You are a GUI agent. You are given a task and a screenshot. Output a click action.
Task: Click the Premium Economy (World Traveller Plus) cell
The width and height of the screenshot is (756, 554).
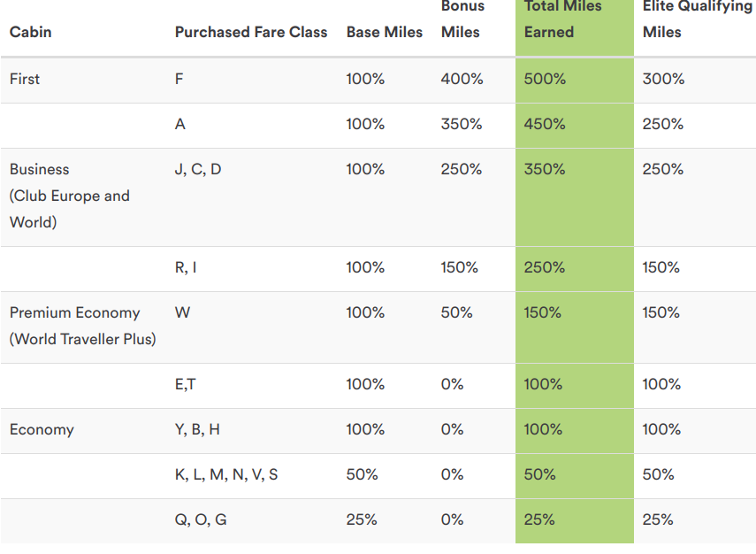(x=82, y=326)
